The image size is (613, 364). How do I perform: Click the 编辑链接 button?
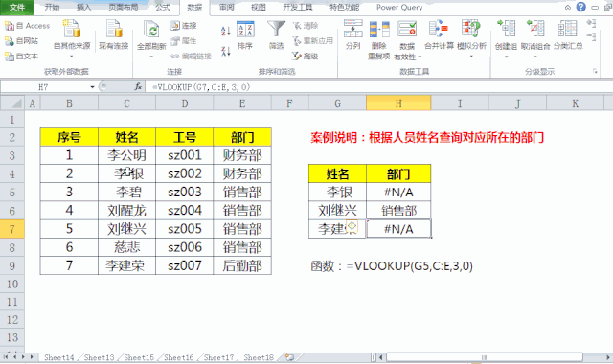[x=191, y=57]
